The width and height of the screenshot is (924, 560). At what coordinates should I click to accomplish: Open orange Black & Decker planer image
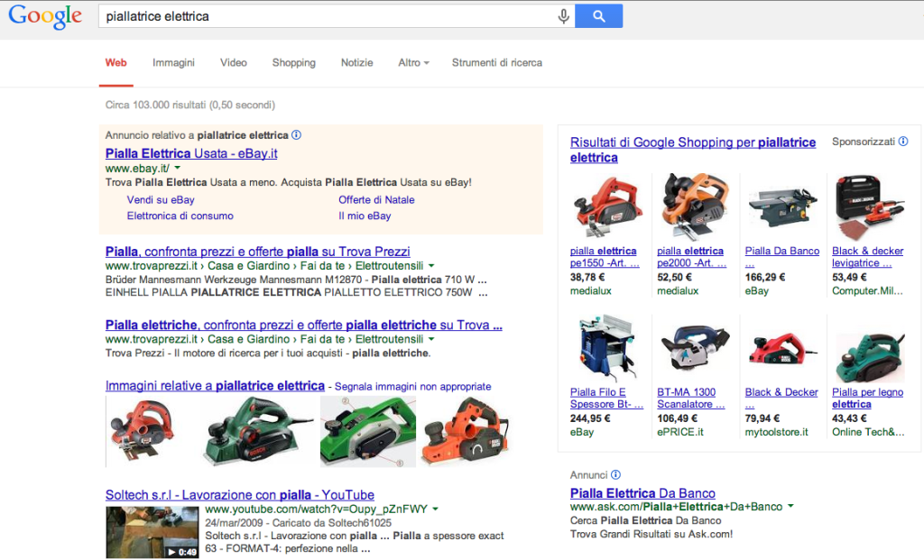pos(466,432)
